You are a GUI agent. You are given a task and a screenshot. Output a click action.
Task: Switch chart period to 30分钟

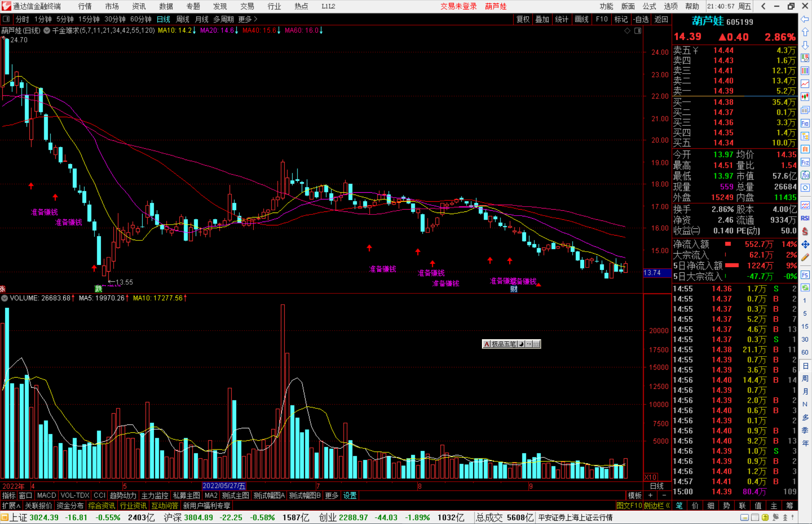click(x=115, y=19)
